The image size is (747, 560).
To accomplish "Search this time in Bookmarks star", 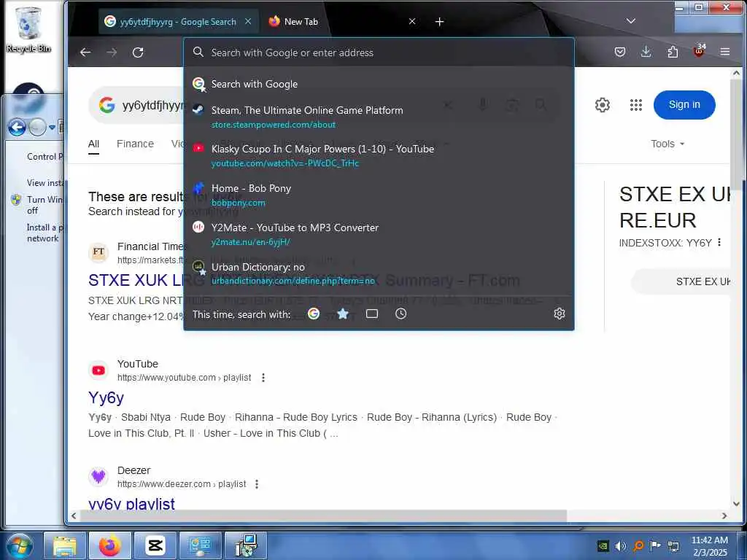I will pos(343,314).
